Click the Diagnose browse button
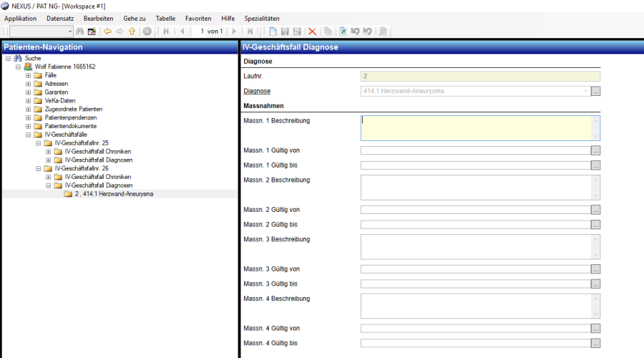Screen dimensions: 644x358 tap(595, 91)
